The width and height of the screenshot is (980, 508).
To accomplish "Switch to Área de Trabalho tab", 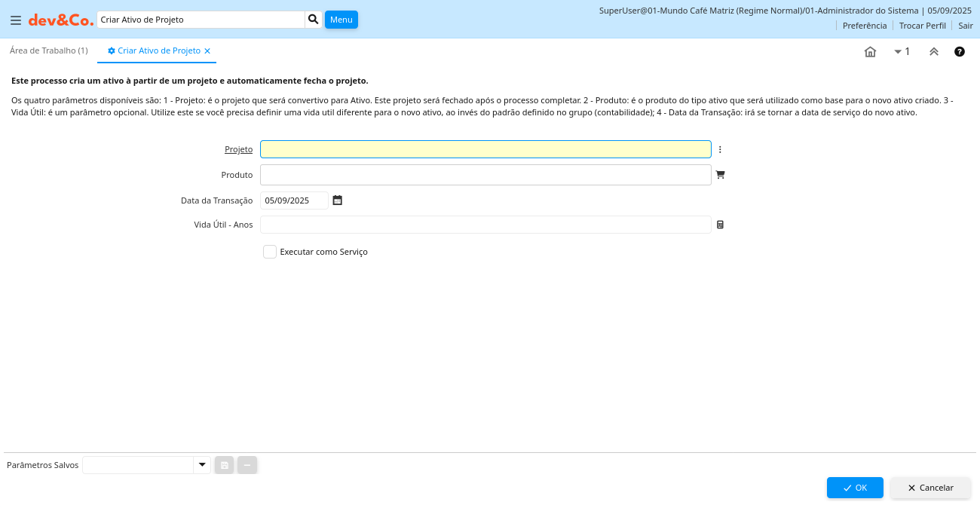I will click(x=49, y=50).
